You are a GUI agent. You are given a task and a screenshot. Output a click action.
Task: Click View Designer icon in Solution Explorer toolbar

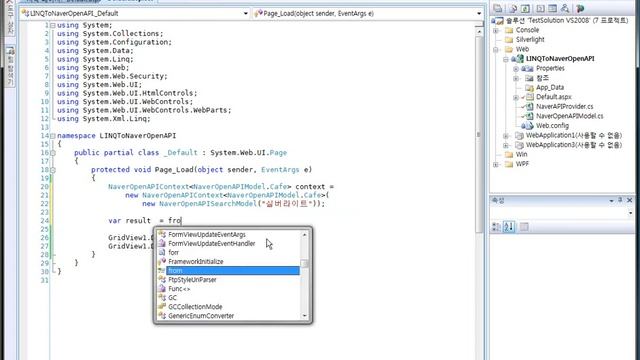point(553,8)
